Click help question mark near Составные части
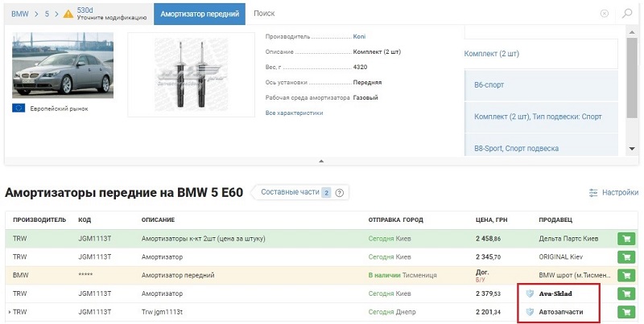The height and width of the screenshot is (324, 644). point(341,193)
